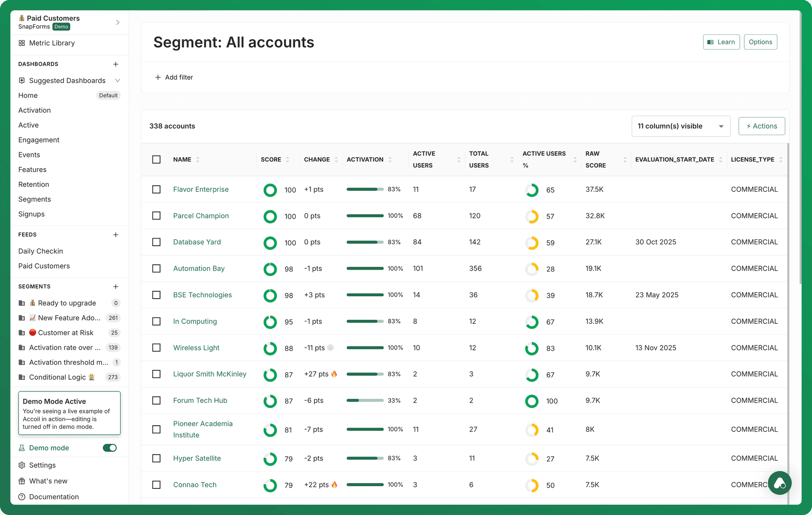Click the Learn button

point(721,42)
